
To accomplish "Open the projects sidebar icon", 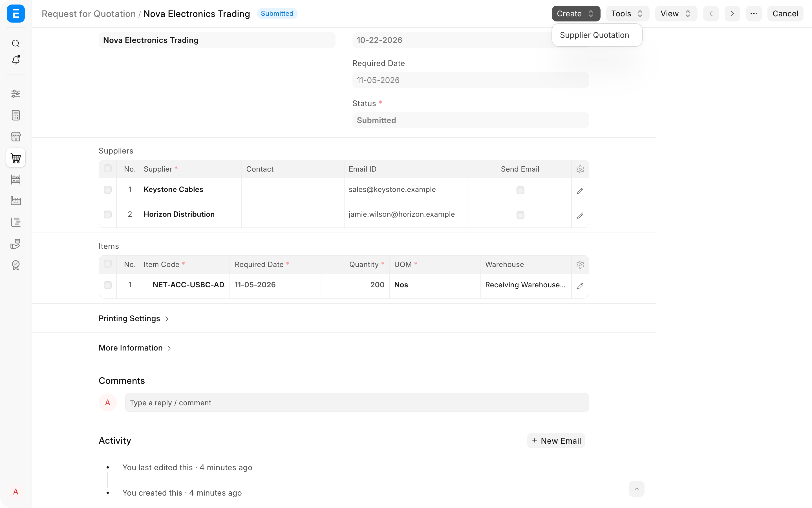I will pos(16,222).
